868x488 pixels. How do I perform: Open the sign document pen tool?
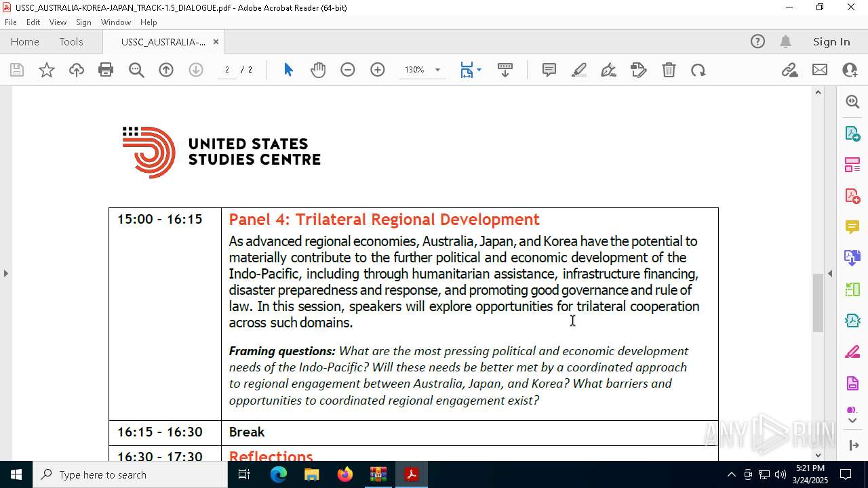609,70
